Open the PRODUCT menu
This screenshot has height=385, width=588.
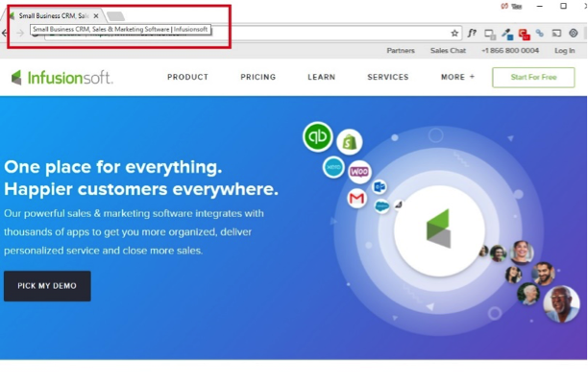click(x=187, y=77)
